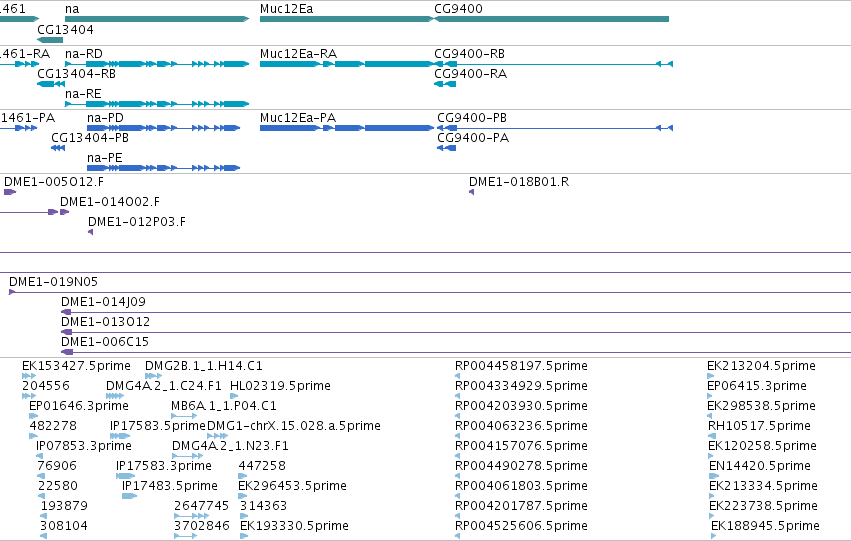This screenshot has width=851, height=541.
Task: Select RP004063236.5prime EST label
Action: [521, 426]
